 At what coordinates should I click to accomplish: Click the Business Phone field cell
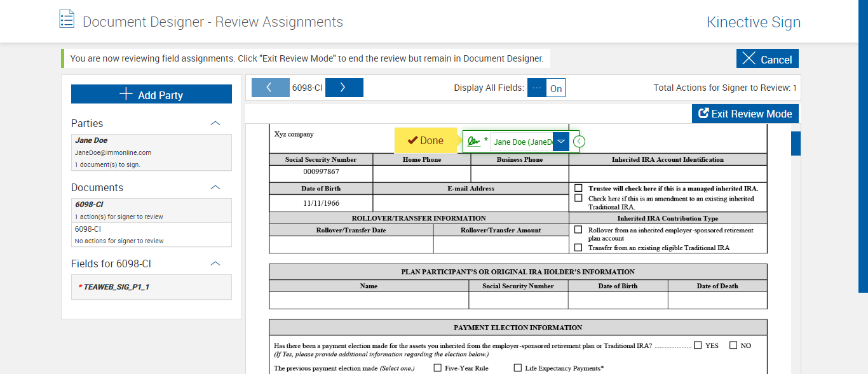[x=520, y=173]
